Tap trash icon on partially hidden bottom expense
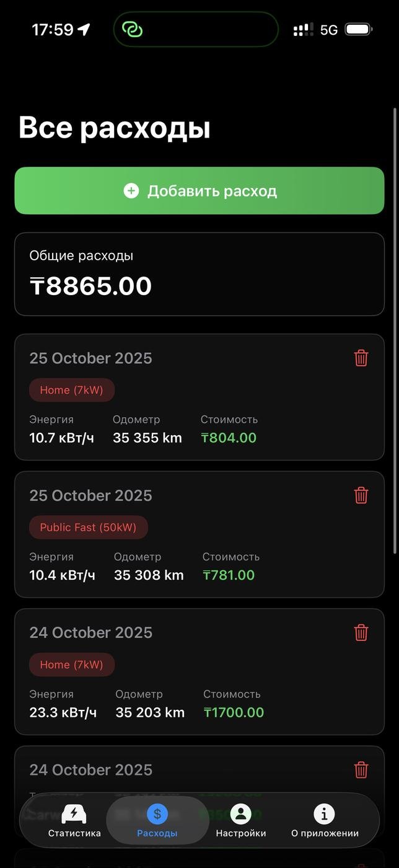399x868 pixels. pyautogui.click(x=361, y=769)
